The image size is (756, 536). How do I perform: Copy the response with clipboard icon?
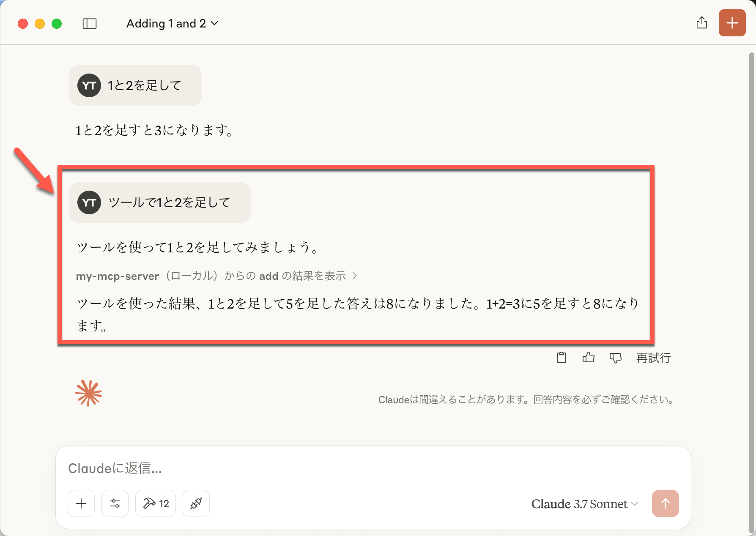click(x=562, y=358)
